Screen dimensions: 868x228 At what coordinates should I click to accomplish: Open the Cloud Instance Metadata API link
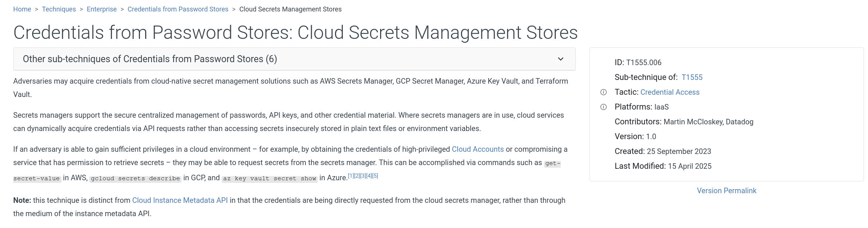click(x=180, y=200)
